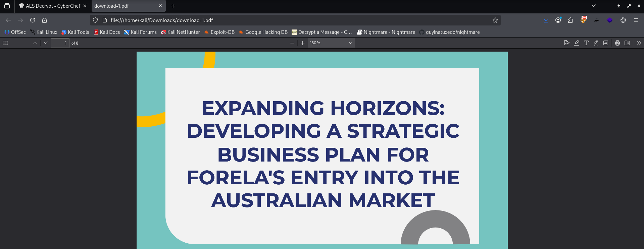This screenshot has width=644, height=249.
Task: Open the list-all-tabs dropdown arrow
Action: pyautogui.click(x=594, y=6)
